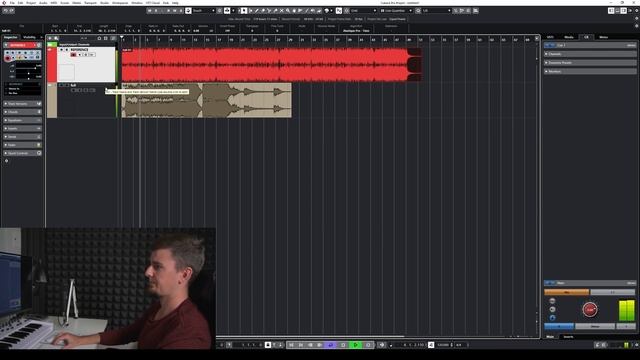Switch to the Visibility tab
Image resolution: width=640 pixels, height=360 pixels.
click(29, 37)
